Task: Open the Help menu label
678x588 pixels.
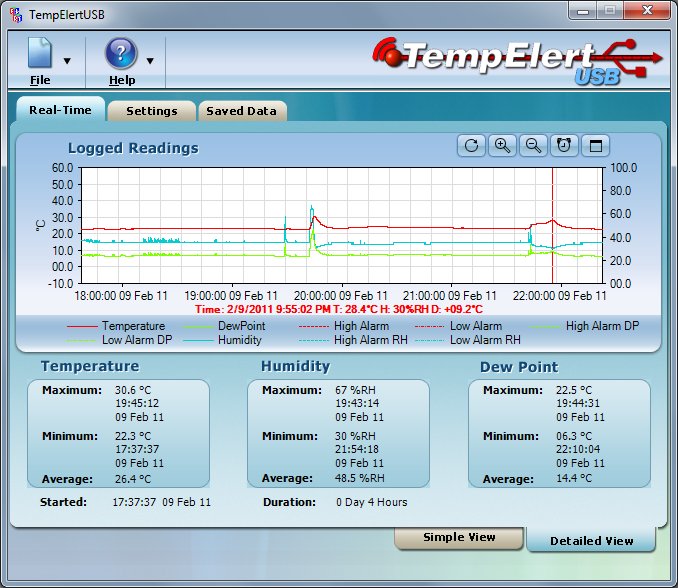Action: tap(122, 80)
